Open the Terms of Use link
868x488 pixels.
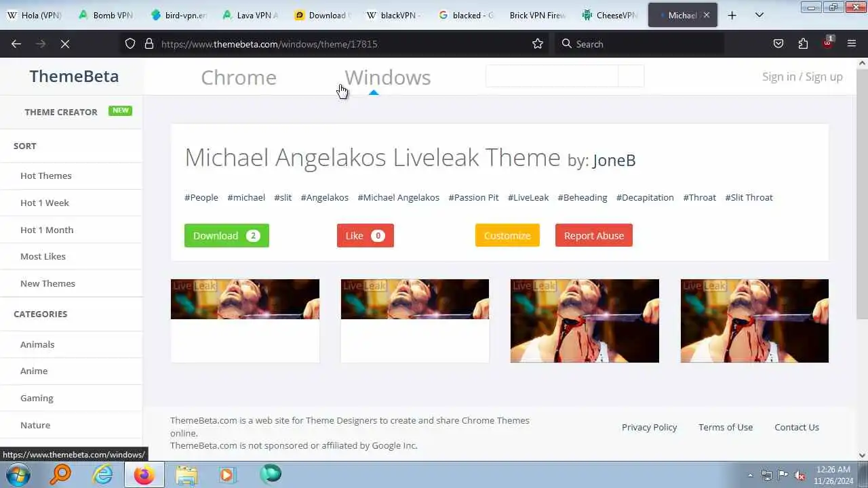click(726, 427)
